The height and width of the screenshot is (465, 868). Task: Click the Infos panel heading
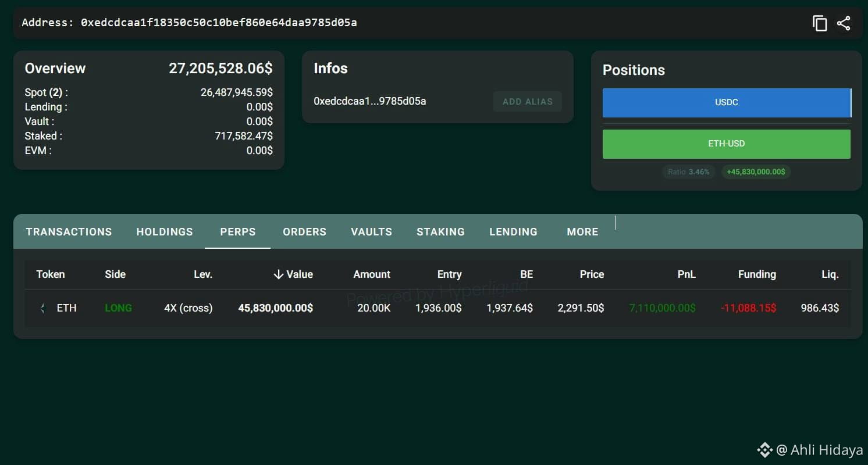(330, 68)
